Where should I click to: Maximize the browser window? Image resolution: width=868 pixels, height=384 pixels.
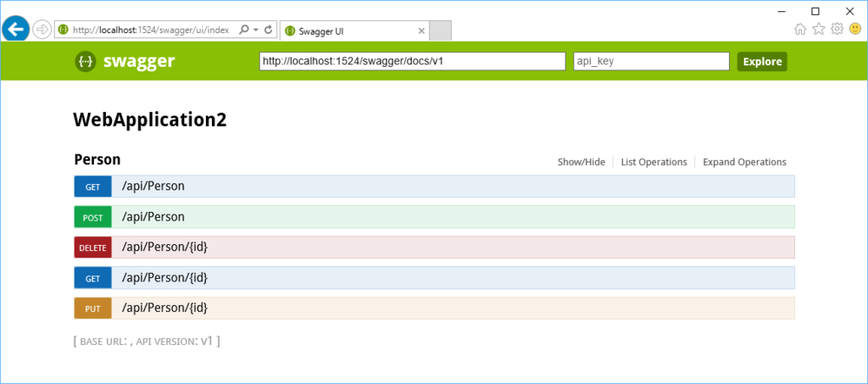pyautogui.click(x=815, y=10)
